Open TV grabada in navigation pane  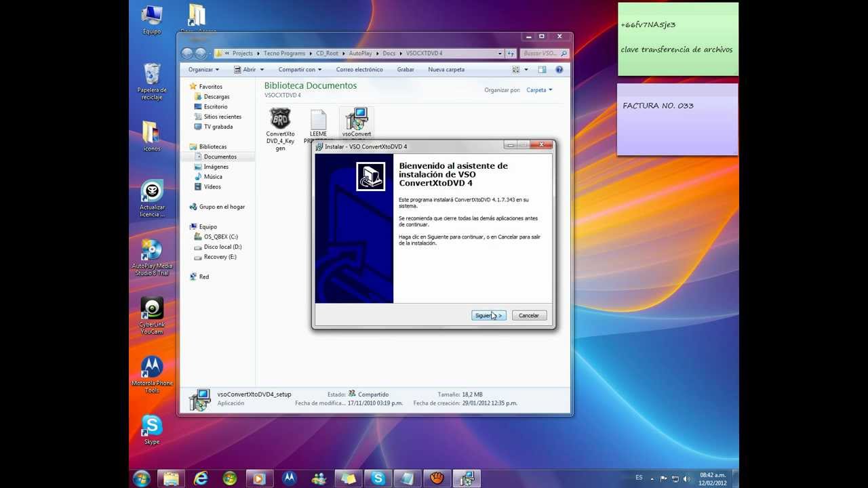218,127
